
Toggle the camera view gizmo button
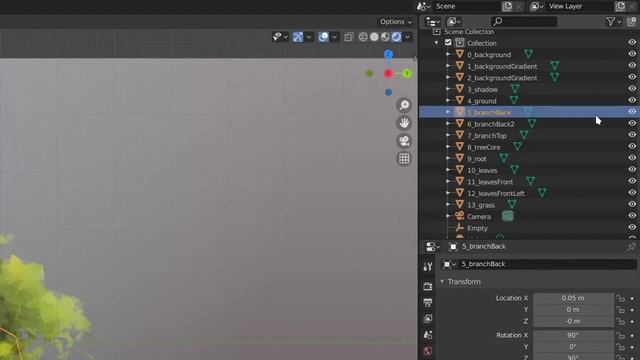[x=404, y=141]
